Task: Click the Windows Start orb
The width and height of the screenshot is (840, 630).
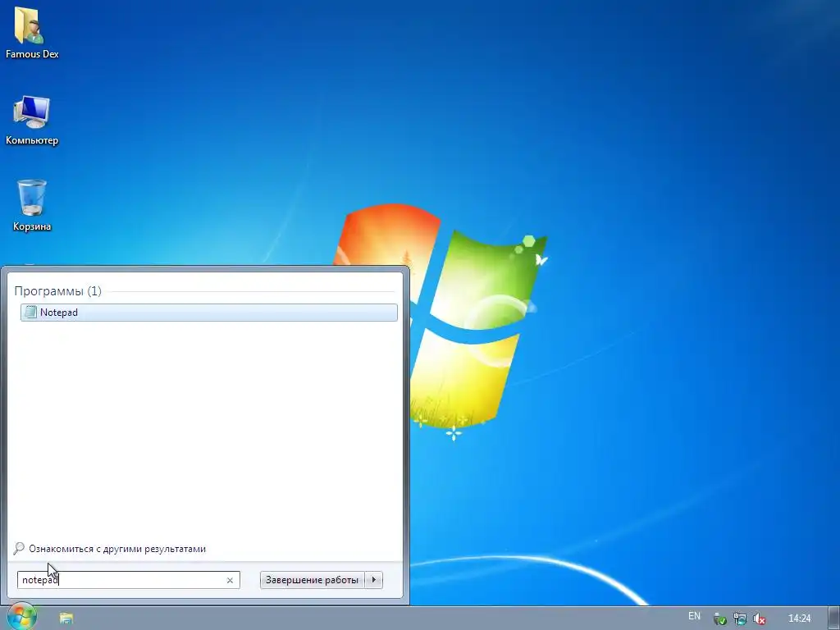Action: tap(21, 617)
